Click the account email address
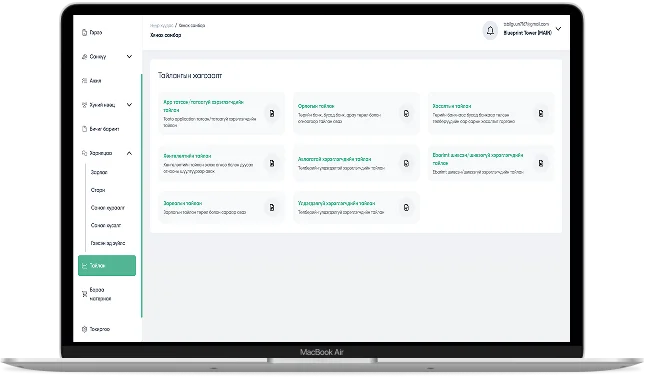 tap(526, 24)
